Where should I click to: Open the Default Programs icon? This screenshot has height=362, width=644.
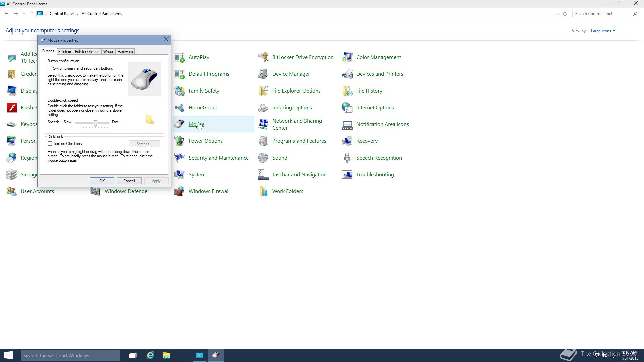click(179, 74)
